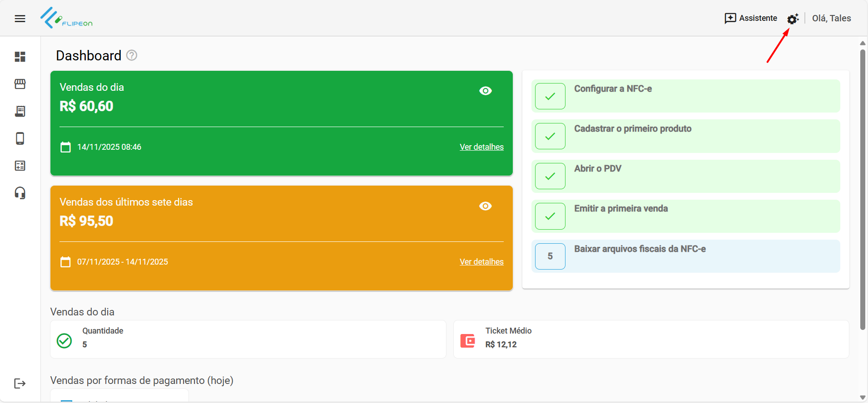868x403 pixels.
Task: Open the Olá, Tales user menu
Action: 831,19
